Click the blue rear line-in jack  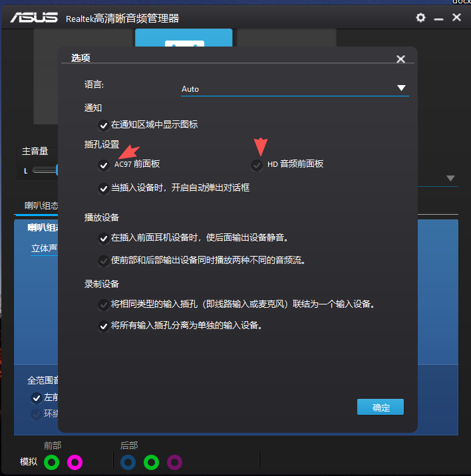(128, 461)
